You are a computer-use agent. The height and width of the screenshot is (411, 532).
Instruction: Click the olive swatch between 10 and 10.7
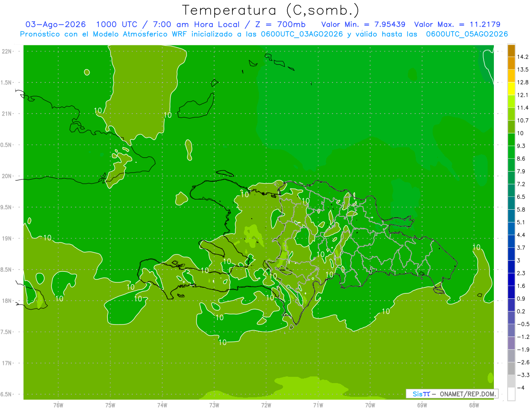pos(511,127)
